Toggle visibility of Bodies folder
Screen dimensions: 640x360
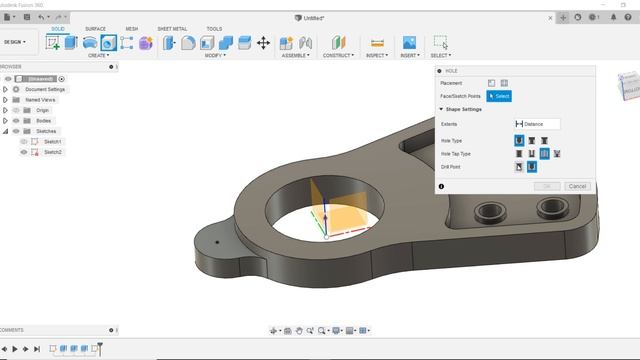point(16,121)
